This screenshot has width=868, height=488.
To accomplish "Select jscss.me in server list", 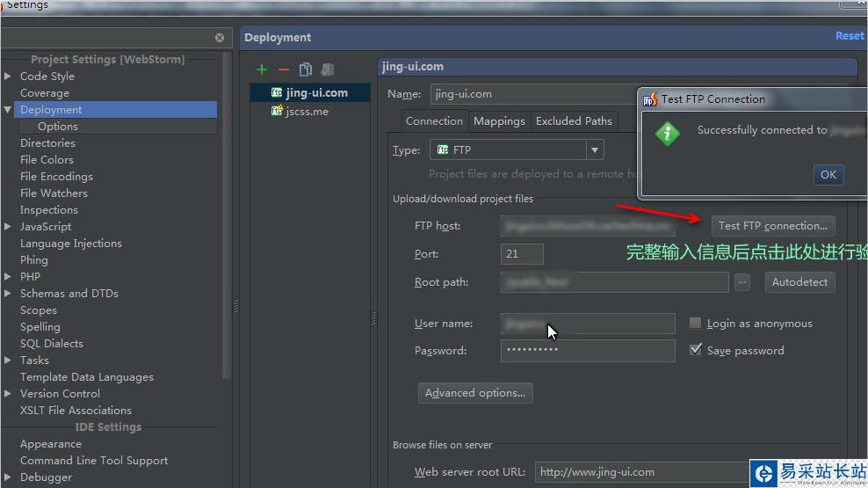I will [x=310, y=112].
